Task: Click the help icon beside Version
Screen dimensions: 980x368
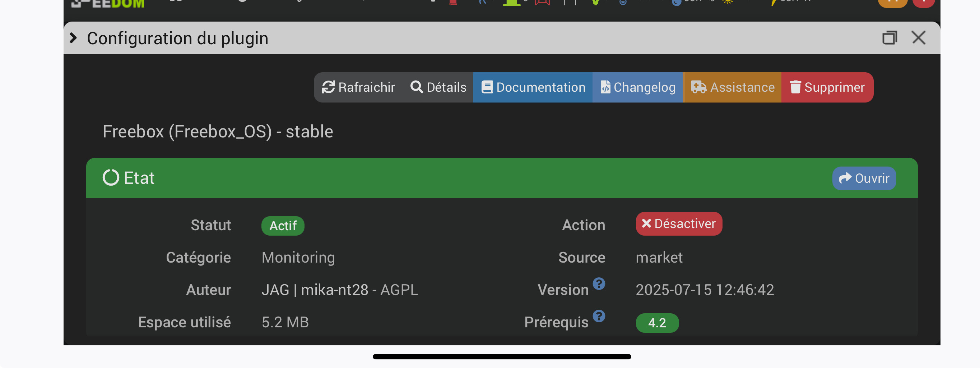Action: point(599,283)
